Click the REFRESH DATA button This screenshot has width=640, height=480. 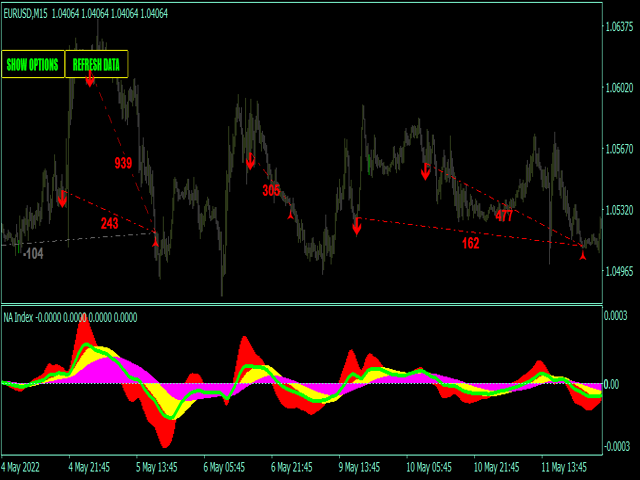(96, 64)
